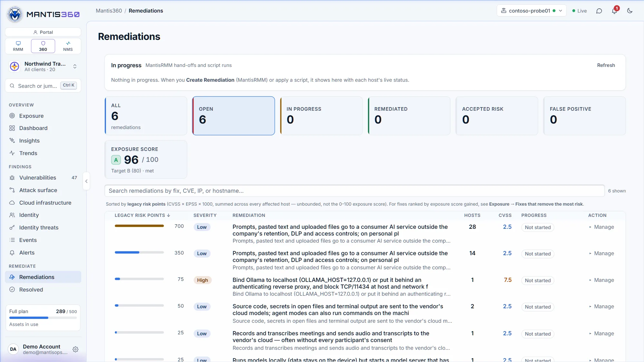Sort by Legacy Risk Points column
The image size is (644, 362).
click(x=142, y=215)
